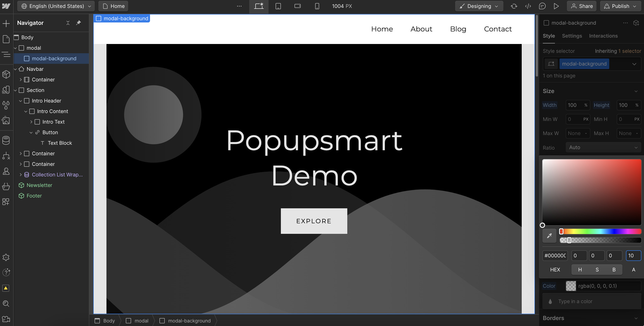Pin the Navigator panel
Viewport: 644px width, 326px height.
tap(79, 23)
